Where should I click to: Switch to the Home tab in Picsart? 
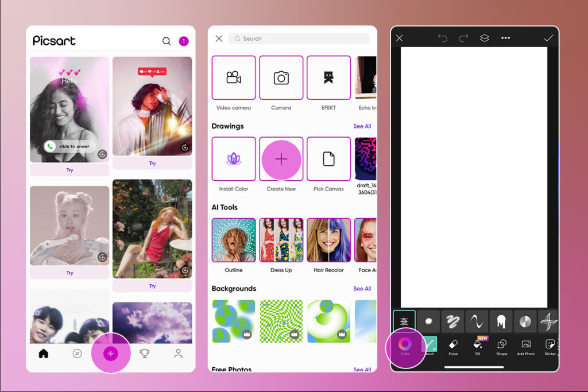(44, 354)
